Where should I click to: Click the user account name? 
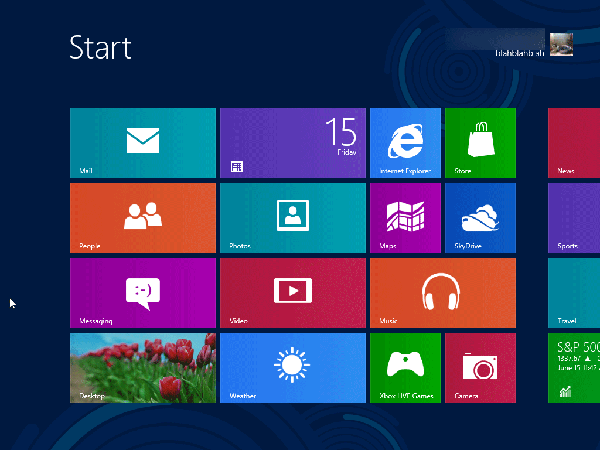(520, 53)
